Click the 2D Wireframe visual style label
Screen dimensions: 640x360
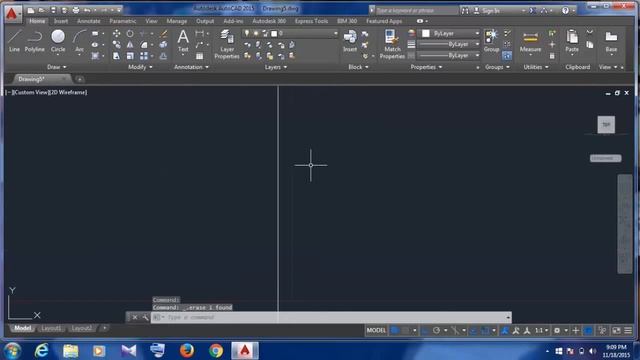[68, 92]
